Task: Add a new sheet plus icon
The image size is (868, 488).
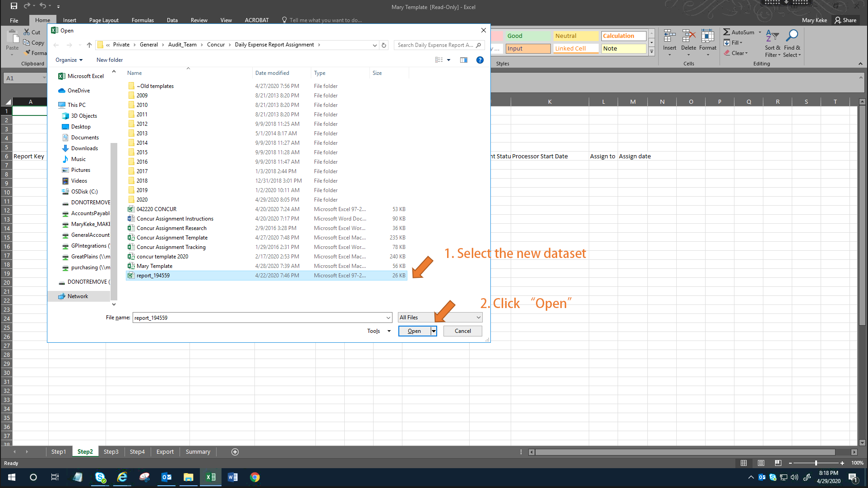Action: point(235,452)
